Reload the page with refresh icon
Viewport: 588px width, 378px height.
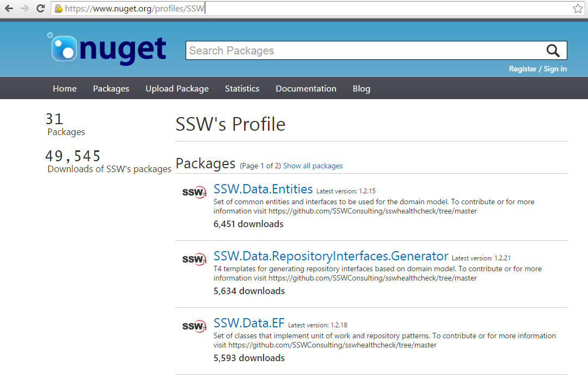coord(40,8)
